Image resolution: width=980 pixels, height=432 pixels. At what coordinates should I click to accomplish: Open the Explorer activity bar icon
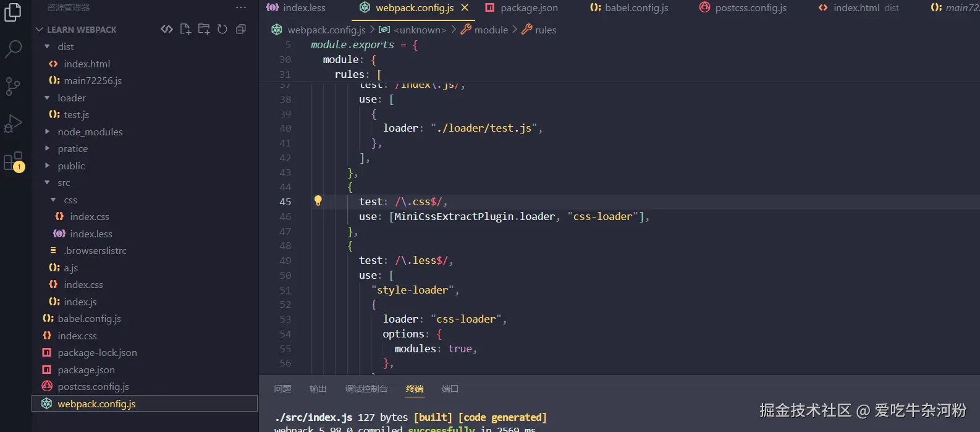[13, 12]
